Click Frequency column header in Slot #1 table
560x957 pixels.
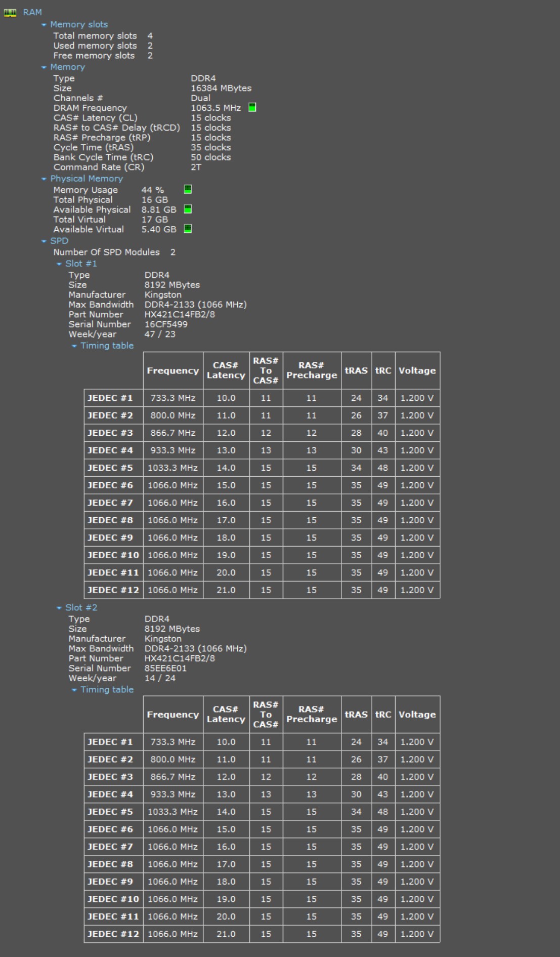(x=173, y=370)
